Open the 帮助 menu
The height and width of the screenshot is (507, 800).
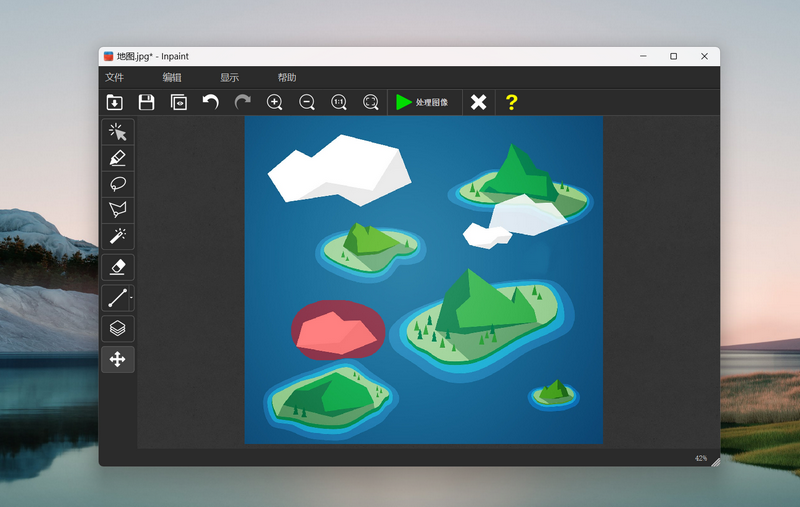287,78
